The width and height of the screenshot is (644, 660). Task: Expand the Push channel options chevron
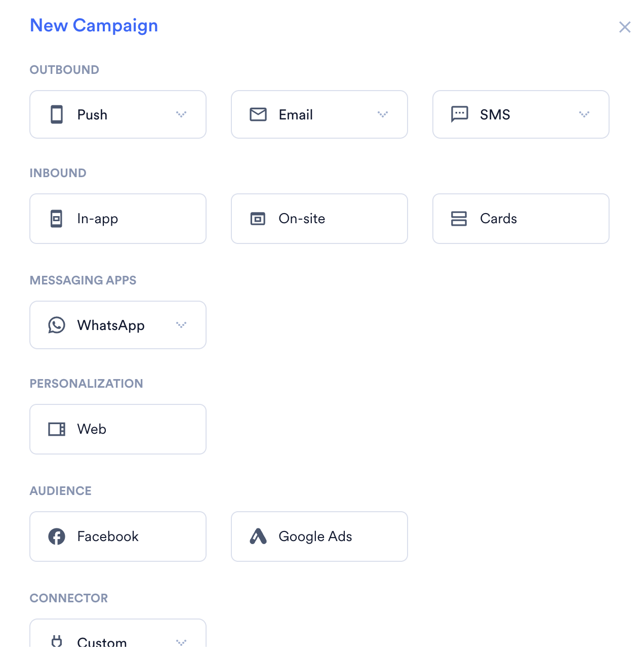tap(181, 114)
